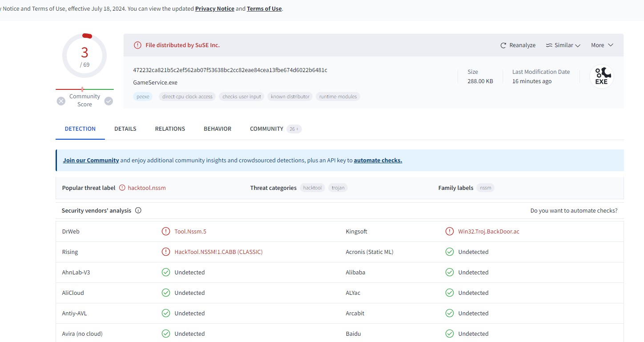This screenshot has width=644, height=342.
Task: Click the 3 / 69 detection score gauge
Action: pyautogui.click(x=85, y=56)
